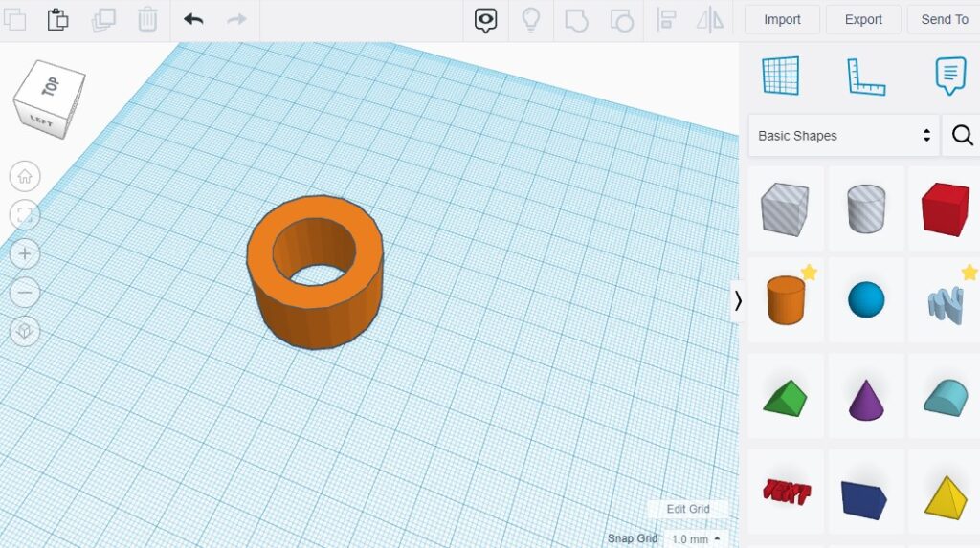980x548 pixels.
Task: Click the Fit all in view icon
Action: coord(25,215)
